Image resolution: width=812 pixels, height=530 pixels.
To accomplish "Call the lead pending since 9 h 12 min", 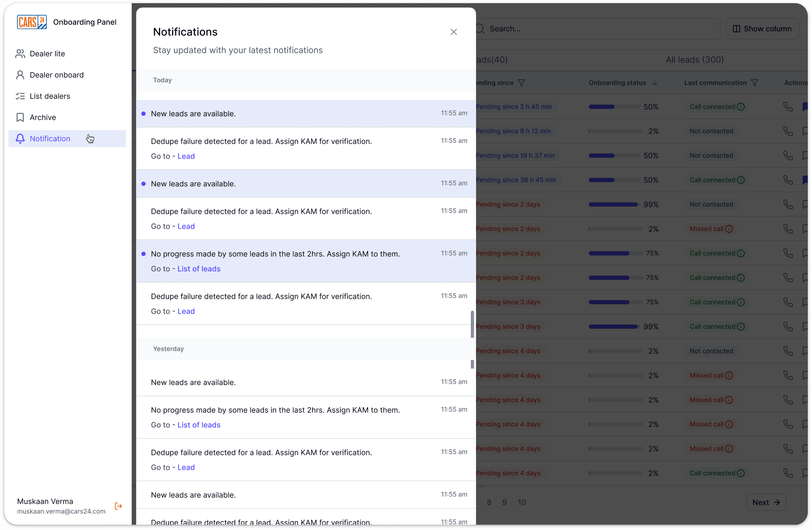I will pyautogui.click(x=788, y=131).
